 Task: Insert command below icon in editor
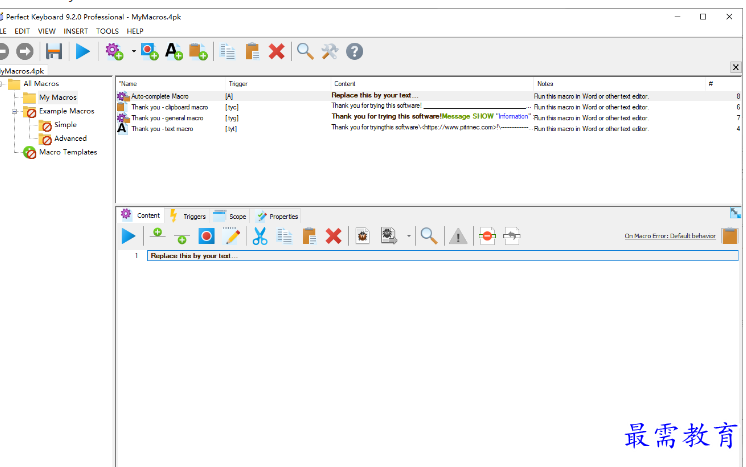pyautogui.click(x=181, y=238)
